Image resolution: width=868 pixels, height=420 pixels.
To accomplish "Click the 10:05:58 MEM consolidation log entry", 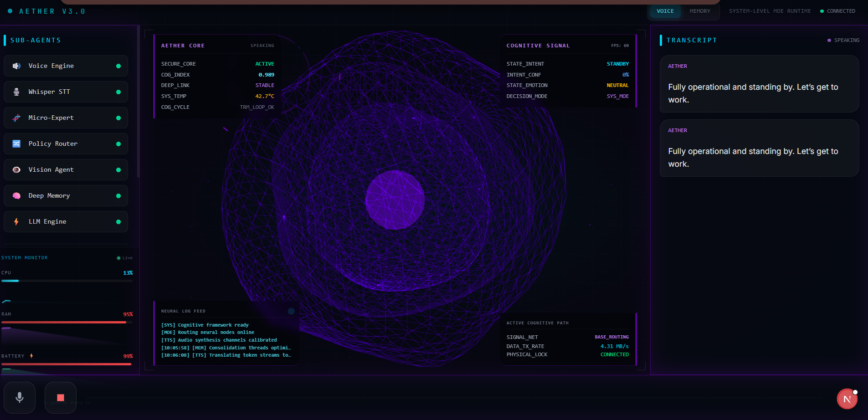I will click(x=226, y=348).
